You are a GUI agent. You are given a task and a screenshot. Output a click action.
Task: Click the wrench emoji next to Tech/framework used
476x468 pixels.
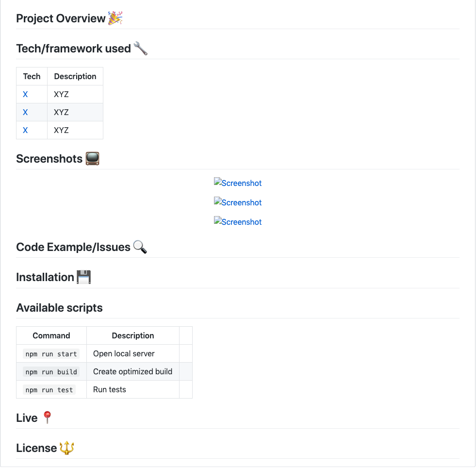point(141,48)
